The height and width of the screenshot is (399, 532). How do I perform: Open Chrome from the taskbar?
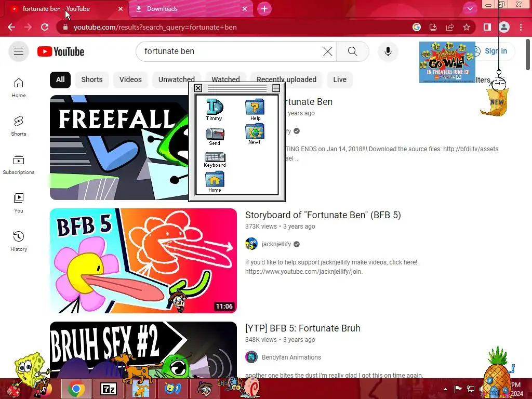(x=76, y=389)
